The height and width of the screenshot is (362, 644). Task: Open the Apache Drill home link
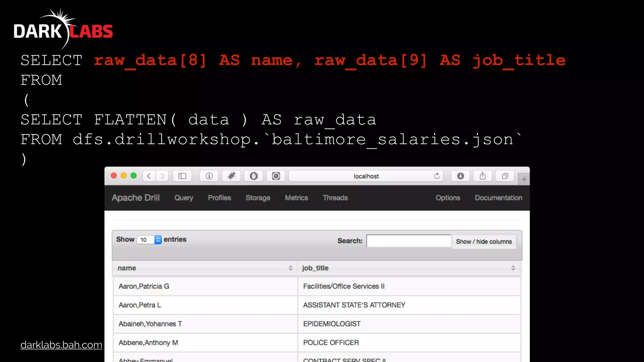tap(136, 198)
